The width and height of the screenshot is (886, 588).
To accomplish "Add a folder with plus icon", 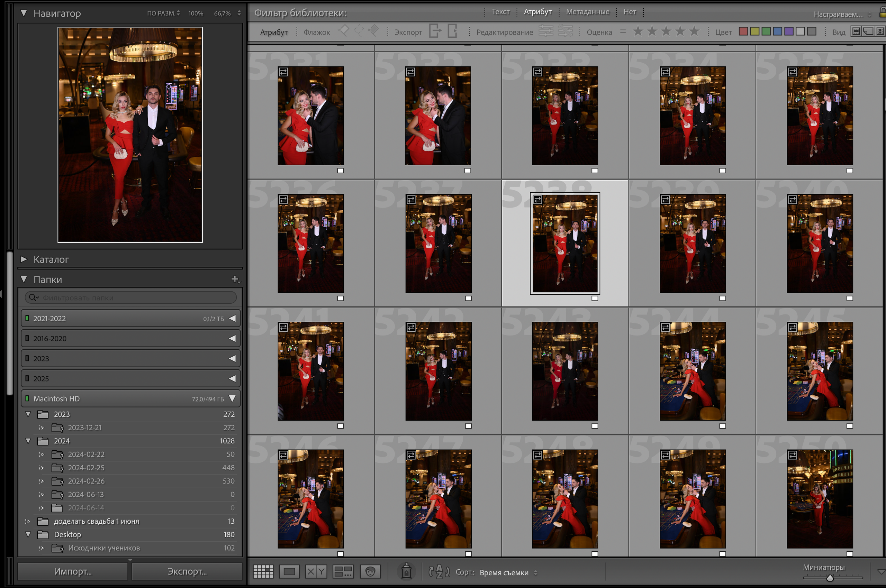I will [235, 279].
